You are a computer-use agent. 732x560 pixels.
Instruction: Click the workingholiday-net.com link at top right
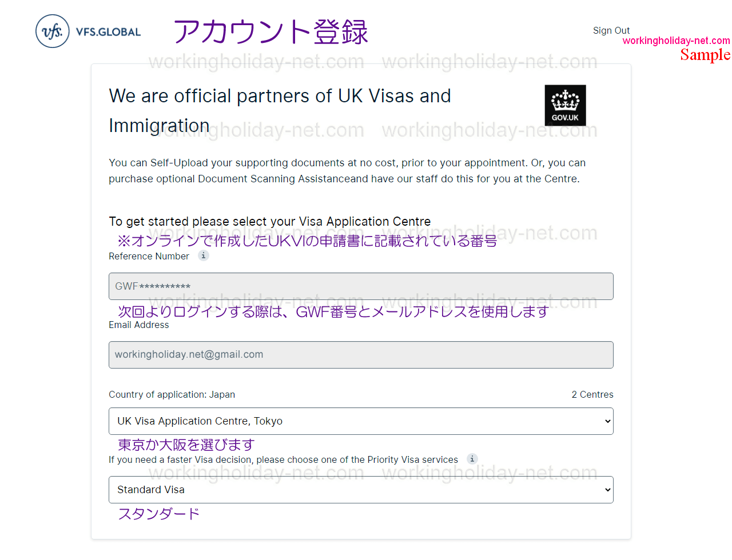[676, 41]
